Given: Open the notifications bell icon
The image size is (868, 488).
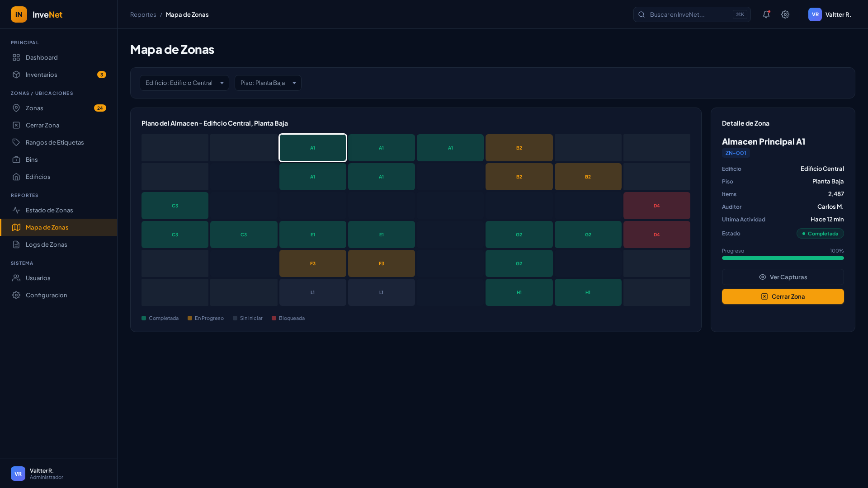Looking at the screenshot, I should (x=766, y=14).
